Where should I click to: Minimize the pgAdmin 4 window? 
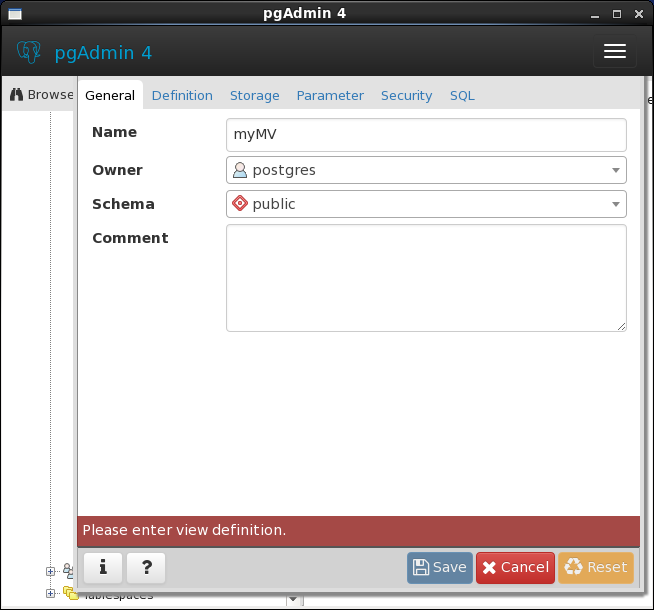point(595,15)
